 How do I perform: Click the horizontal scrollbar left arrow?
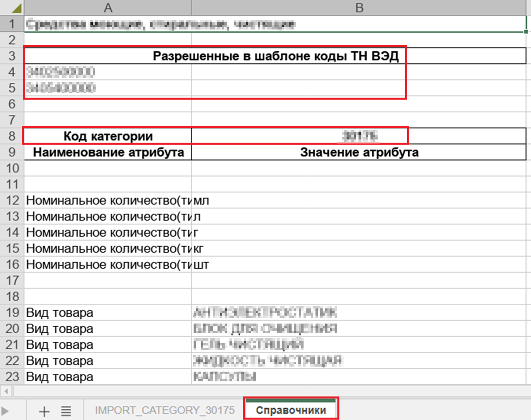(x=6, y=391)
